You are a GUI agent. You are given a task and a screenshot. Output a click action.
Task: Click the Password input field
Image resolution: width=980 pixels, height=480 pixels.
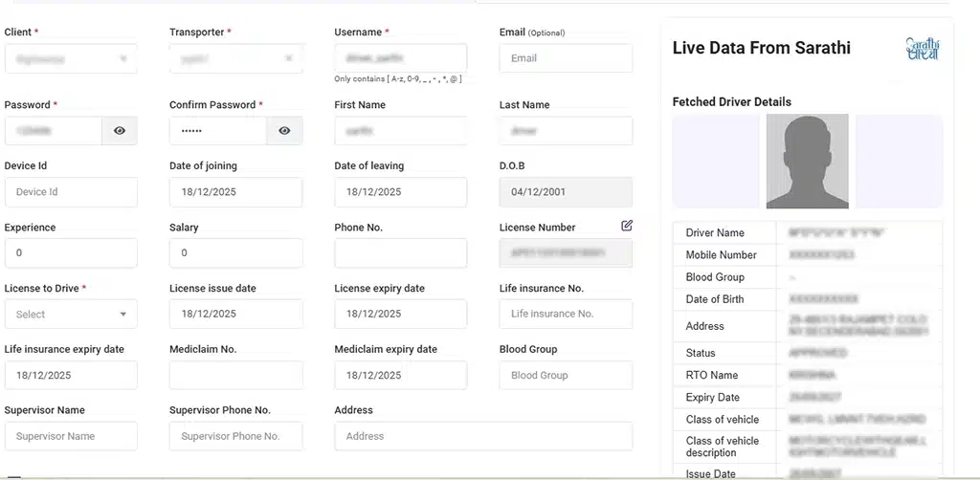click(54, 131)
